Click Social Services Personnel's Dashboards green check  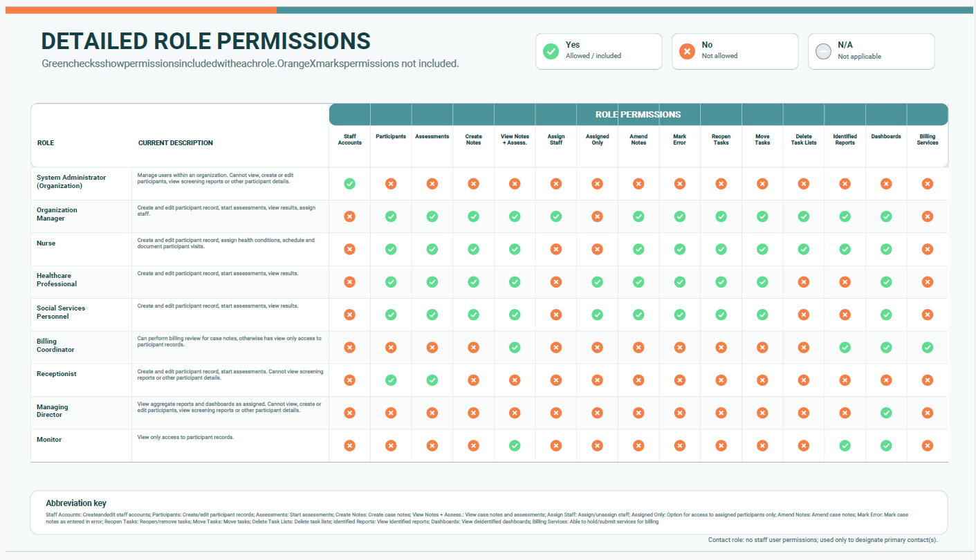click(886, 315)
